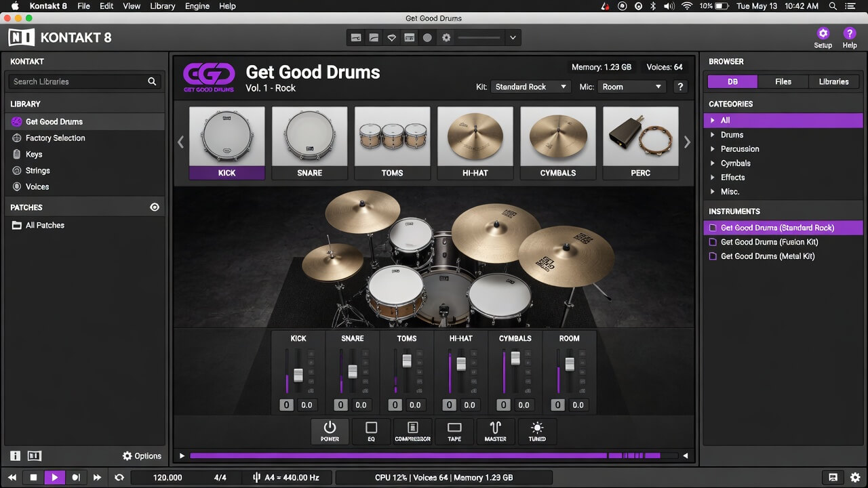Click the KICK channel 0.0 value field

(x=307, y=405)
